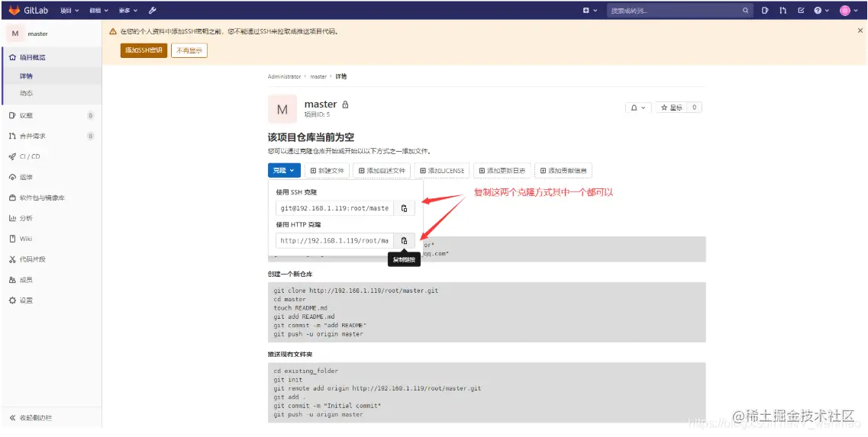Click the 软件包 package icon
The height and width of the screenshot is (437, 868).
pyautogui.click(x=13, y=198)
